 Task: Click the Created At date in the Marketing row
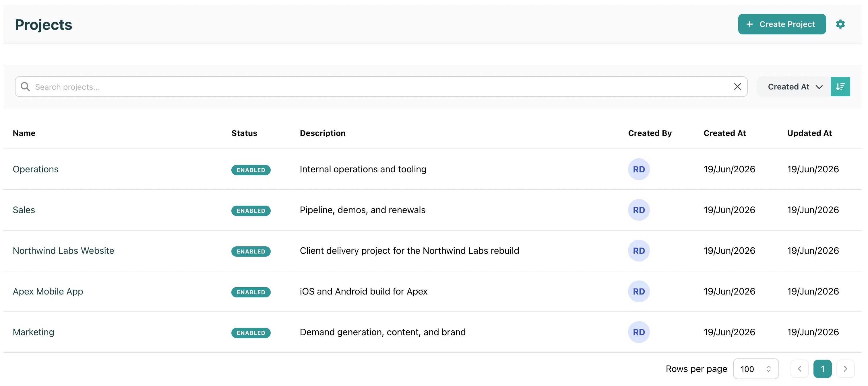[729, 332]
